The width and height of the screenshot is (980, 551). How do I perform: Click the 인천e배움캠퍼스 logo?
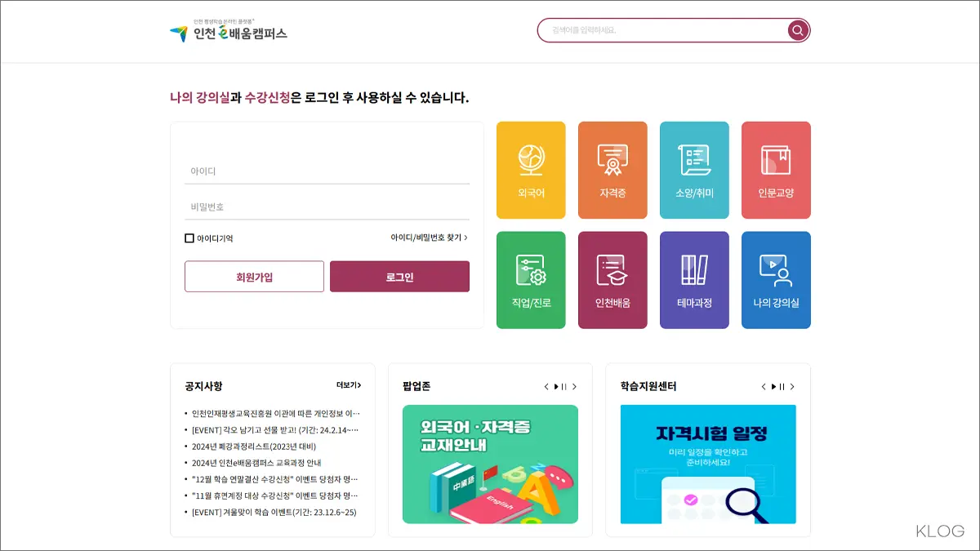[229, 32]
